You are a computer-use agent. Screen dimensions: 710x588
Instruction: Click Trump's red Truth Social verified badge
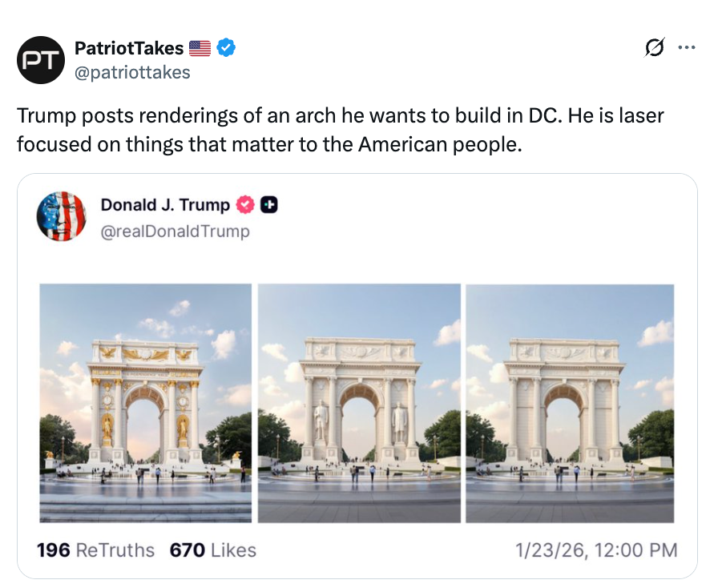coord(246,204)
